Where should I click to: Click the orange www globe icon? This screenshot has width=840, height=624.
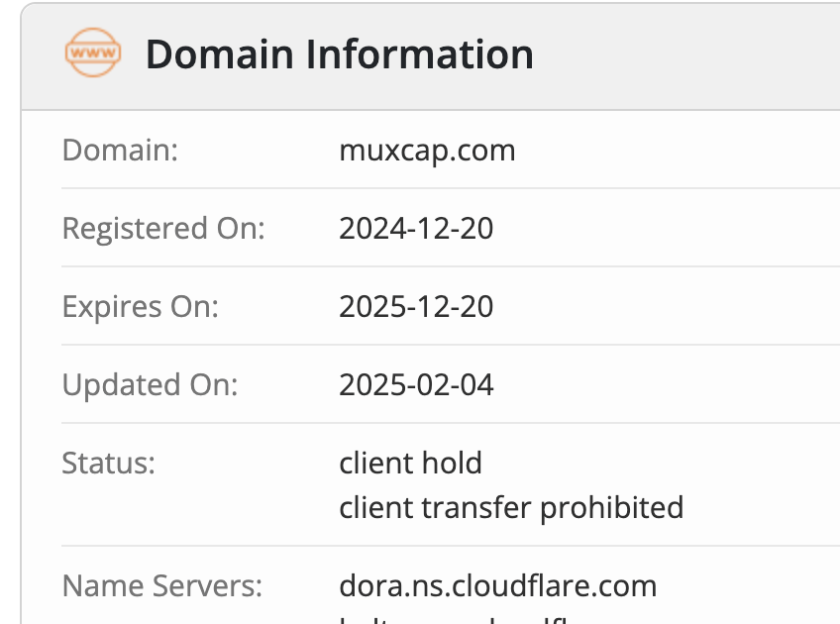coord(93,52)
